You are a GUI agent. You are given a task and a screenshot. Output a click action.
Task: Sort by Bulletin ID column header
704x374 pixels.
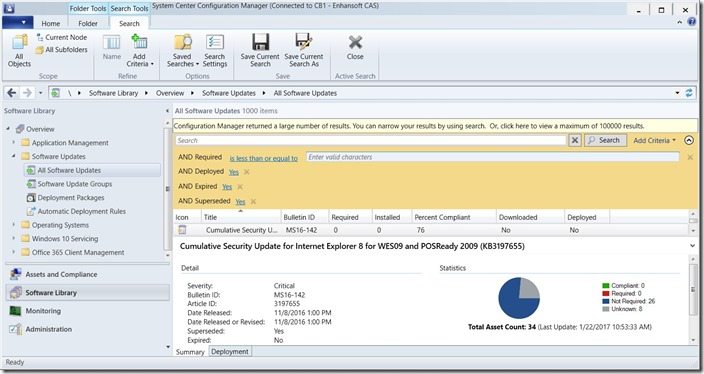point(305,217)
